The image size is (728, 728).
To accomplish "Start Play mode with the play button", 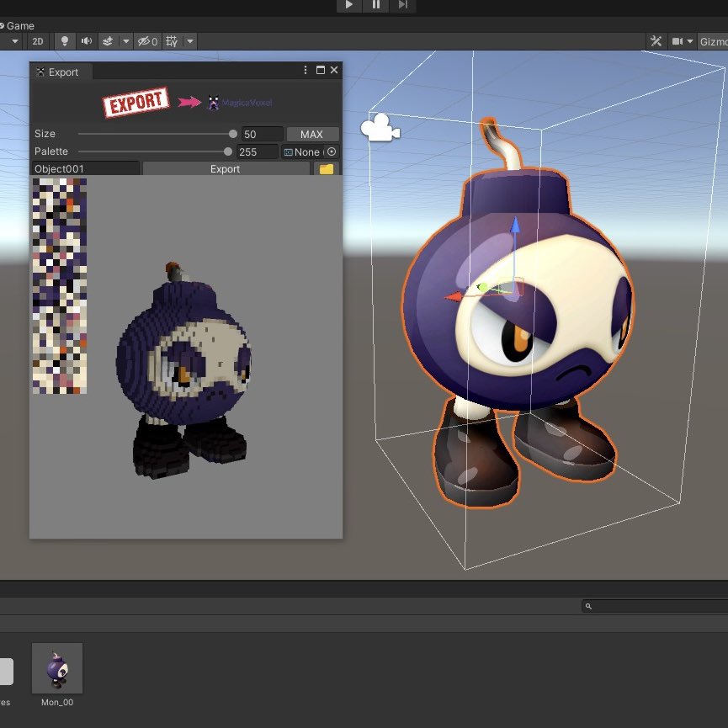I will click(349, 5).
